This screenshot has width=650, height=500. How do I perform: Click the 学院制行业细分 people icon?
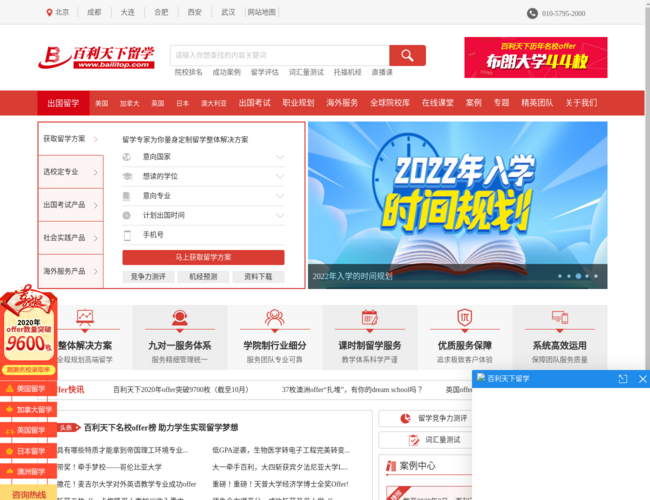point(274,318)
